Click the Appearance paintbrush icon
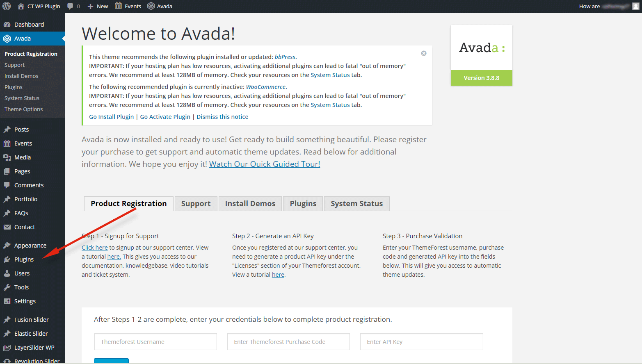 tap(7, 246)
